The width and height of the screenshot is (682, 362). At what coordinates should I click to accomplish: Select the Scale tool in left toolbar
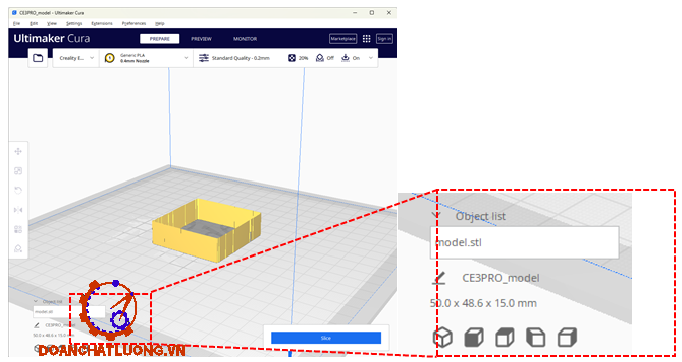coord(18,171)
